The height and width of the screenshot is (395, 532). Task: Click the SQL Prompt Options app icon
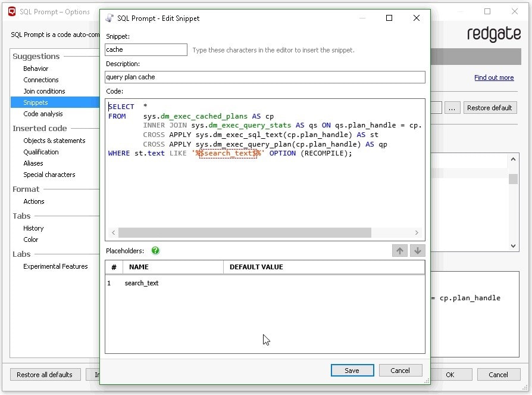pos(12,11)
